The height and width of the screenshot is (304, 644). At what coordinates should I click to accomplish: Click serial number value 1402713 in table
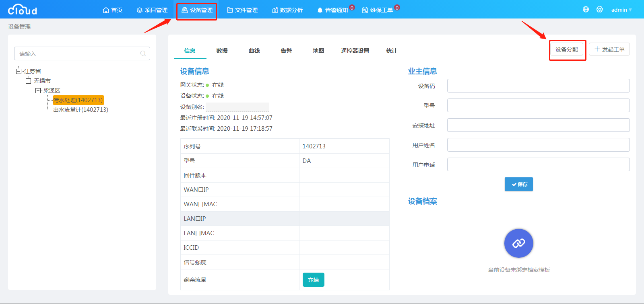314,146
